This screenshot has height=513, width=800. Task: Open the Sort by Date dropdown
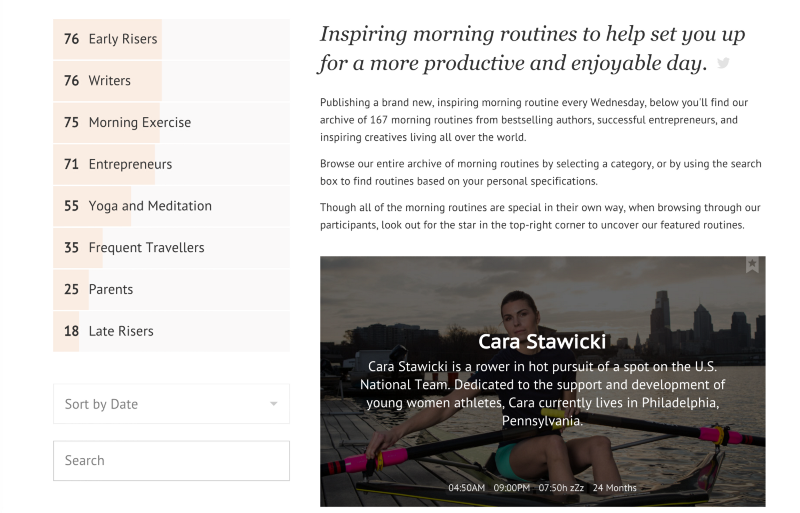(x=160, y=404)
